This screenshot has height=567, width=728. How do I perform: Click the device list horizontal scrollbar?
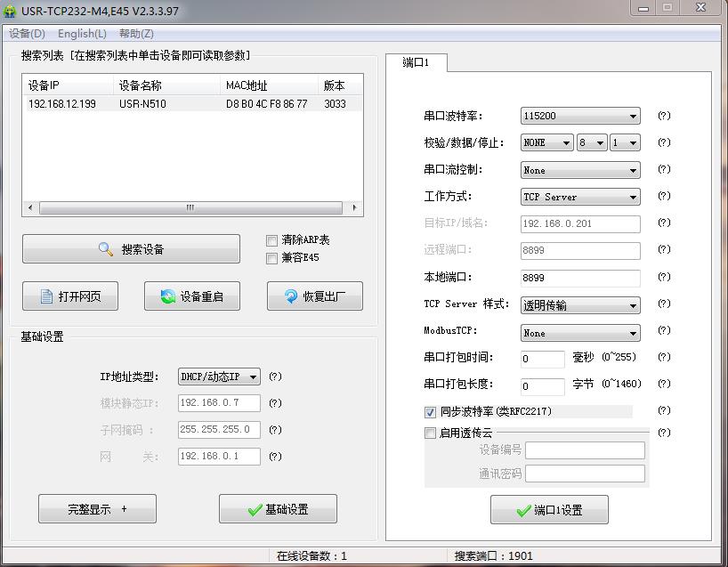click(x=191, y=207)
